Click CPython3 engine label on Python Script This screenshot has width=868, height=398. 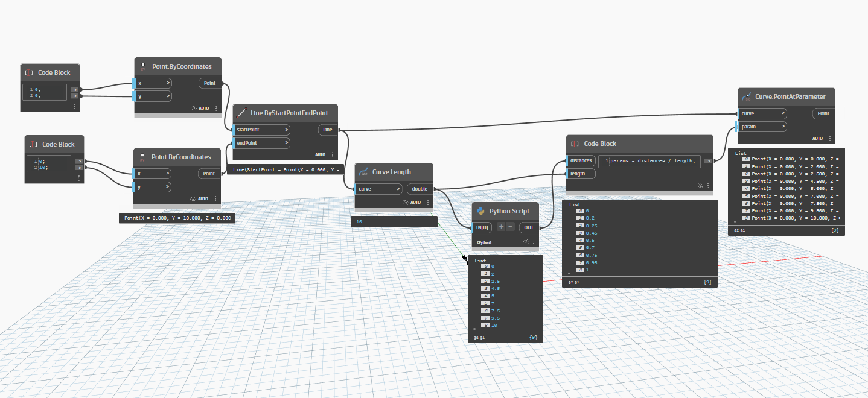tap(484, 242)
